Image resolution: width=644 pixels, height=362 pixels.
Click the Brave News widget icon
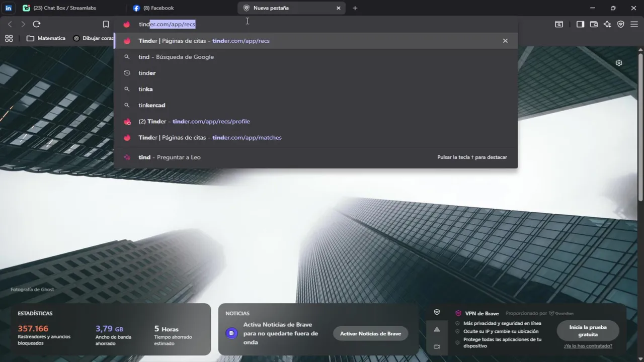coord(231,333)
